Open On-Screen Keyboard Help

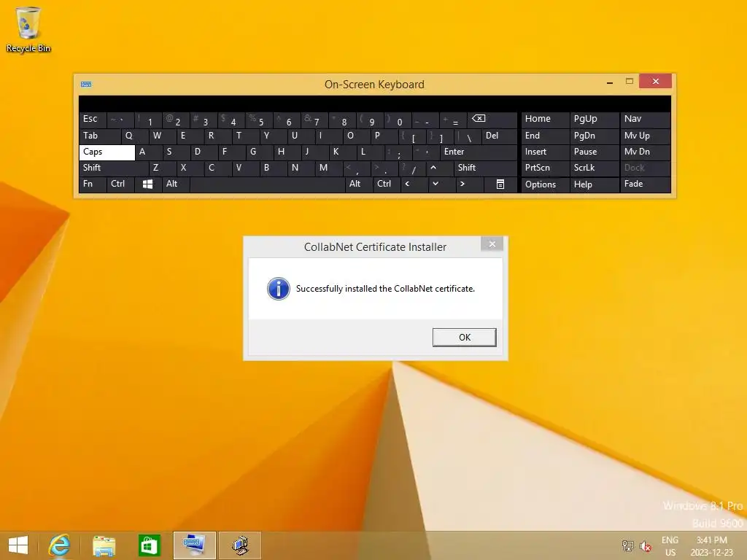point(594,184)
